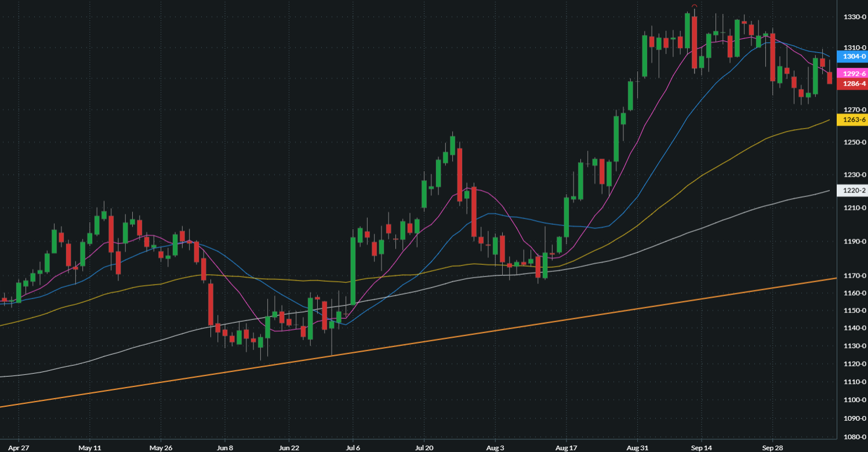This screenshot has height=452, width=868.
Task: Click the Jul 20 date label
Action: click(425, 448)
